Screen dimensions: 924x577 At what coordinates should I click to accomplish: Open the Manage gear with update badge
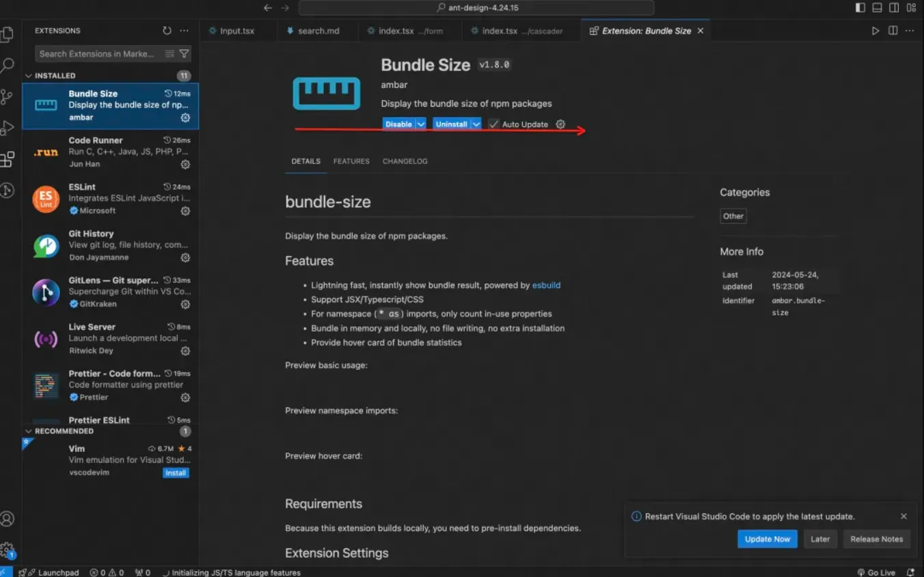point(7,550)
